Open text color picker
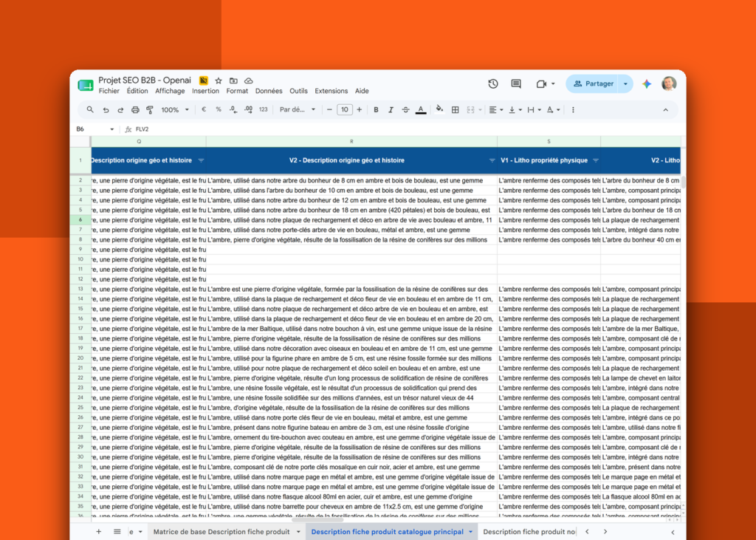This screenshot has height=540, width=756. coord(421,110)
